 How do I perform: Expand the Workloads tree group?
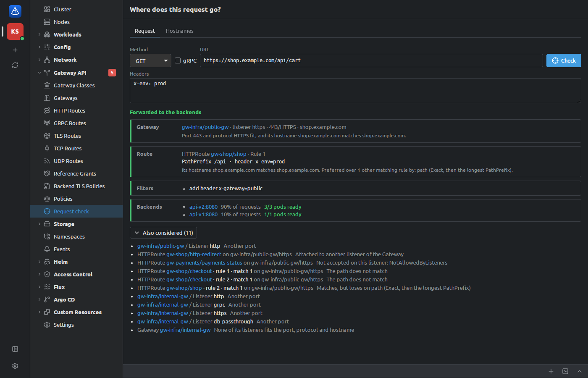pyautogui.click(x=39, y=34)
